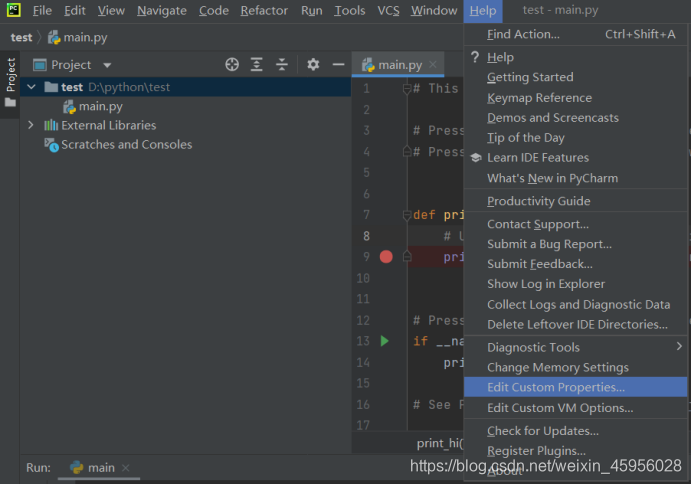692x485 pixels.
Task: Select Register Plugins
Action: pyautogui.click(x=576, y=451)
